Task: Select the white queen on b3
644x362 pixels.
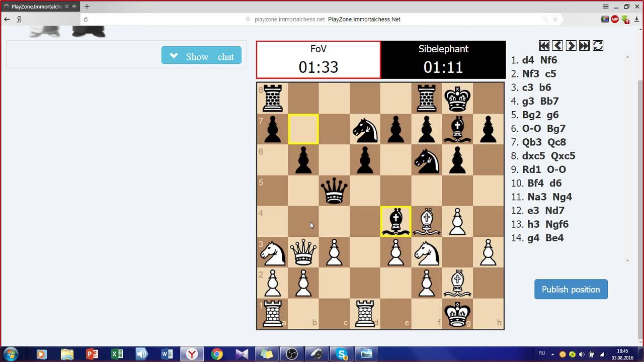Action: pyautogui.click(x=303, y=252)
